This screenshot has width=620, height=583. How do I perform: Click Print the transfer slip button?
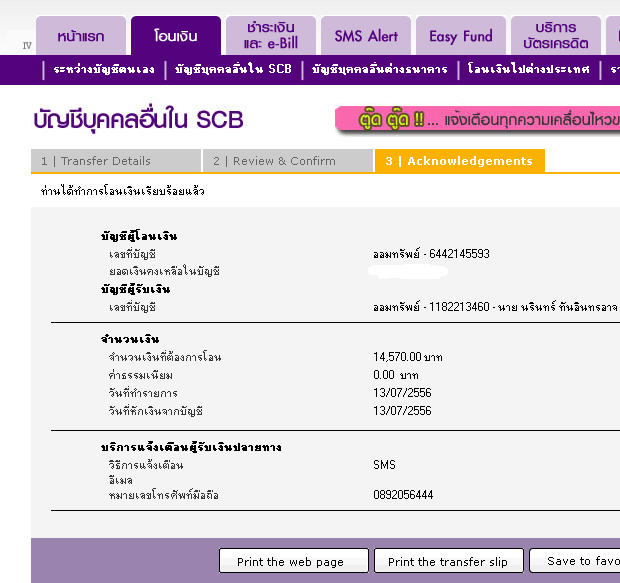coord(449,561)
